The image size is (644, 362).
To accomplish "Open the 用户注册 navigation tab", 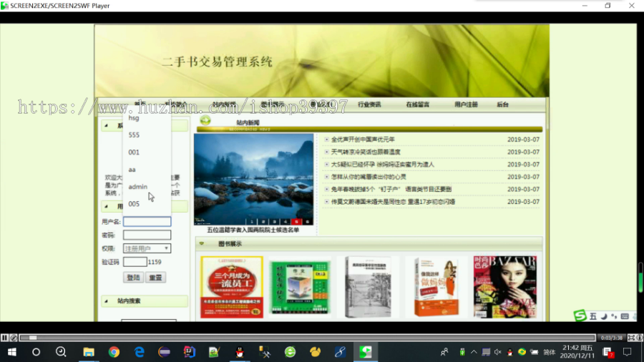I will 466,104.
